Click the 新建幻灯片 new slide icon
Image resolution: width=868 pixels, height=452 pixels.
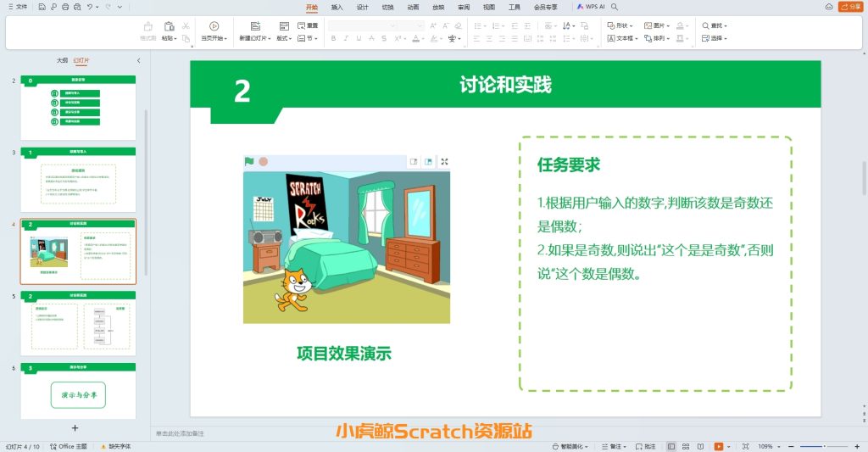pyautogui.click(x=255, y=26)
